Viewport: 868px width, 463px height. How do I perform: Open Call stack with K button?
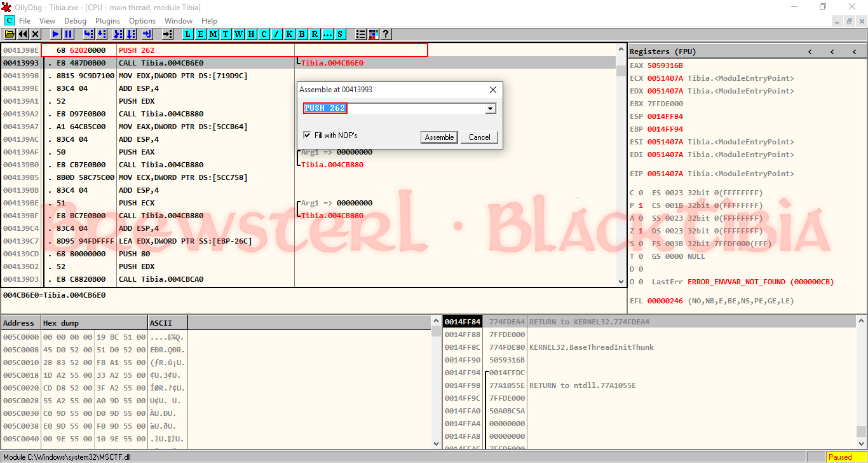pyautogui.click(x=290, y=34)
